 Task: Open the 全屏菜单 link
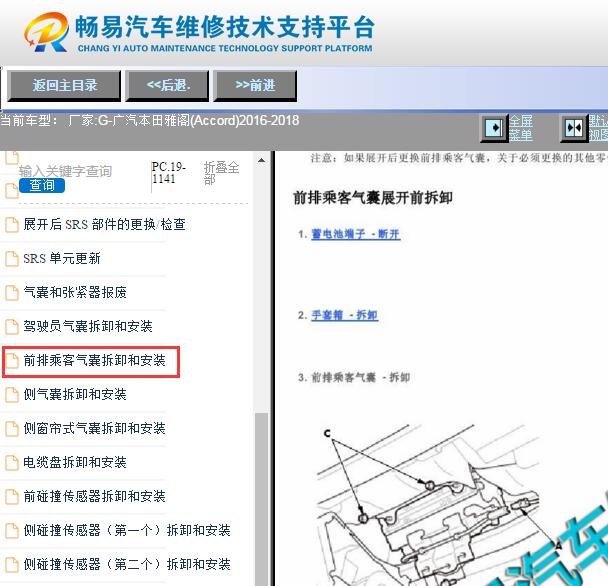[x=520, y=128]
